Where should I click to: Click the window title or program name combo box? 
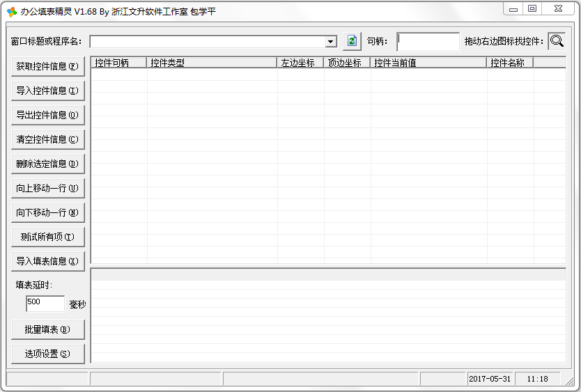(213, 42)
